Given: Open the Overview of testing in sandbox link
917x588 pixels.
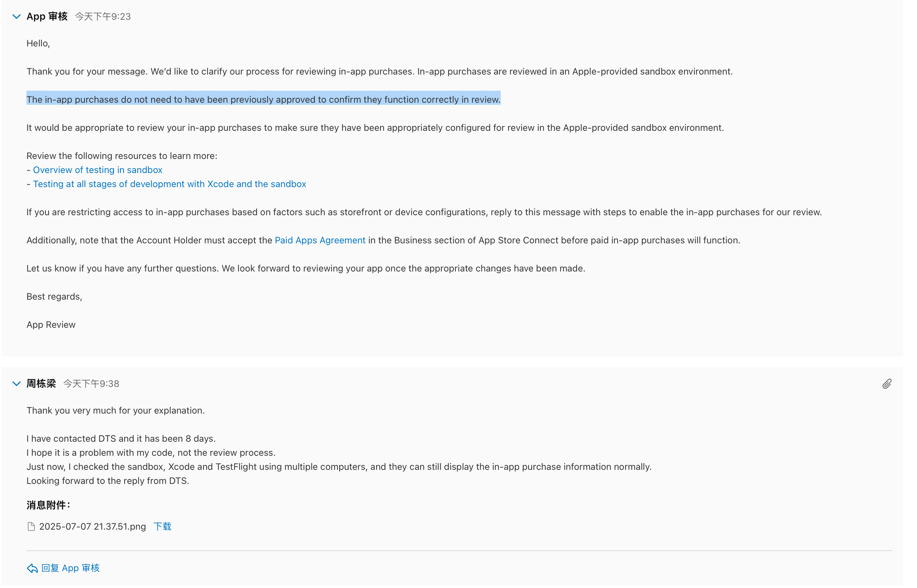Looking at the screenshot, I should pyautogui.click(x=97, y=170).
